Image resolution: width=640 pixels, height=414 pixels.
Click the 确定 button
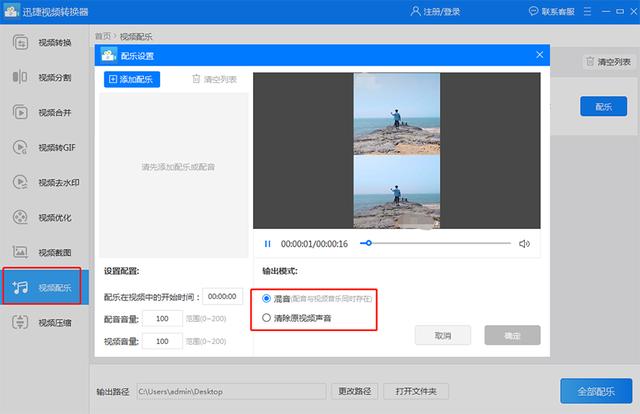point(512,336)
